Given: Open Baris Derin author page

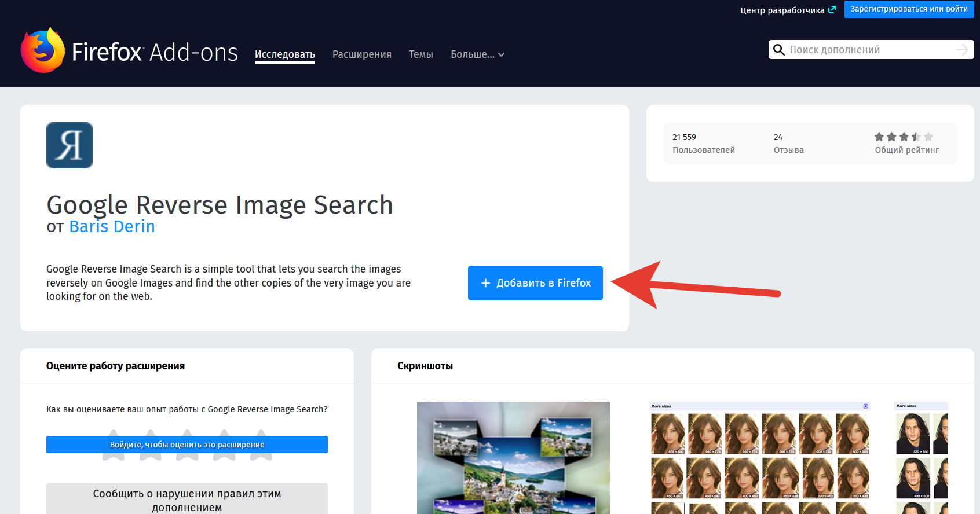Looking at the screenshot, I should click(x=112, y=226).
